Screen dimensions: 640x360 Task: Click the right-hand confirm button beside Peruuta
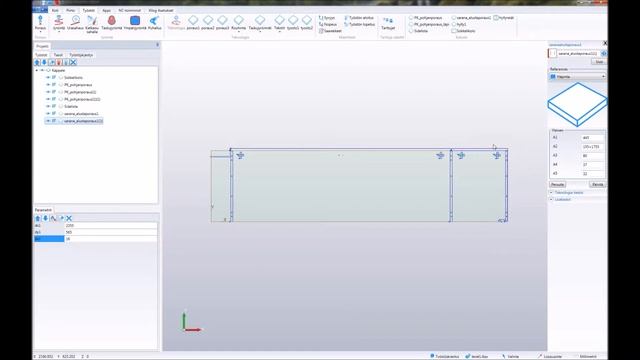597,184
